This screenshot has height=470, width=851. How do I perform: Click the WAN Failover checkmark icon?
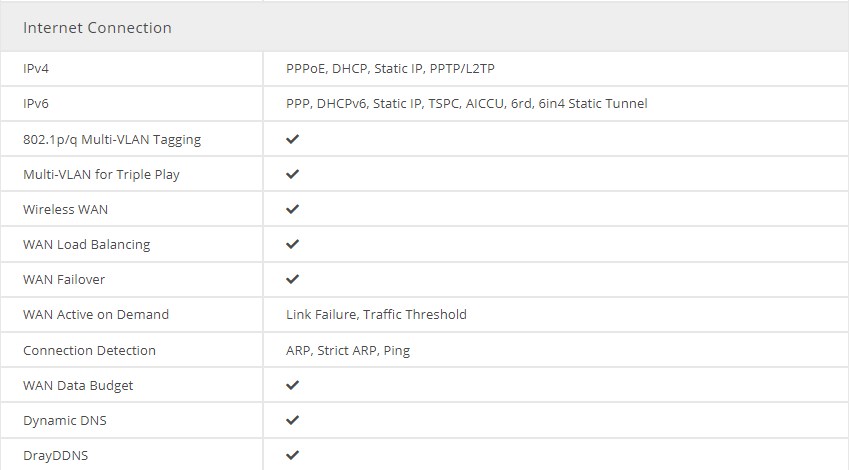point(293,279)
